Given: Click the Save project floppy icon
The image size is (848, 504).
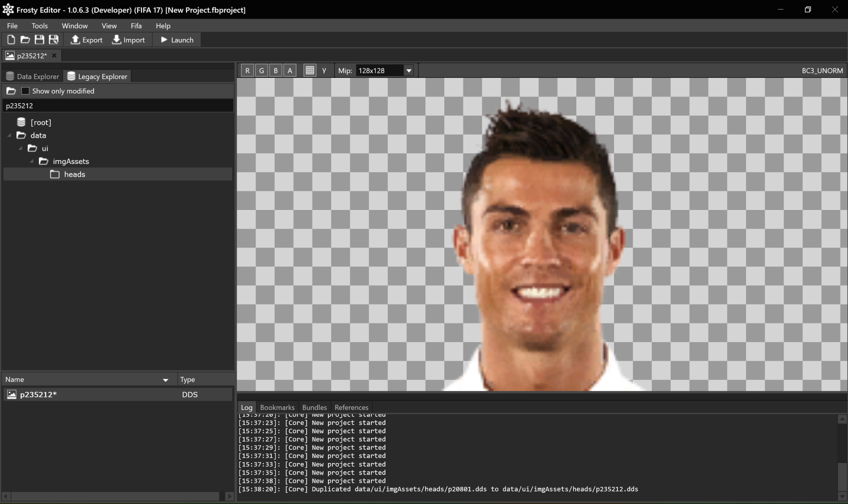Looking at the screenshot, I should [39, 40].
